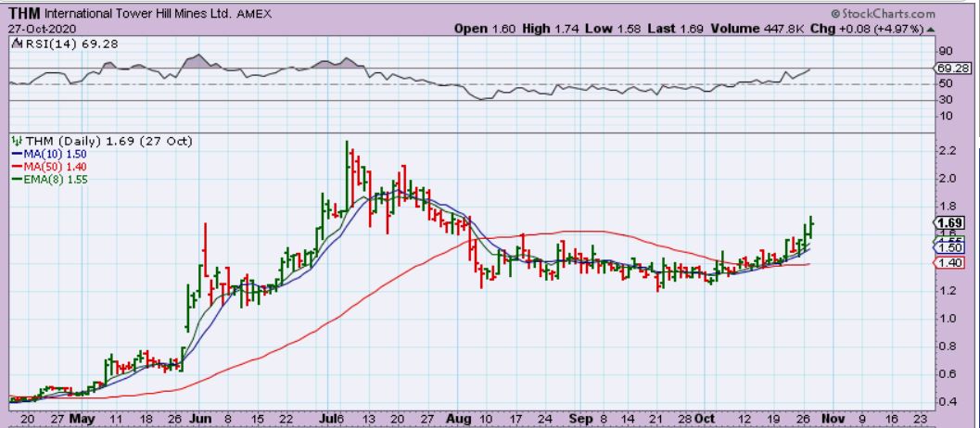This screenshot has height=428, width=980.
Task: Click the early July peak candle near 2.2
Action: (346, 175)
